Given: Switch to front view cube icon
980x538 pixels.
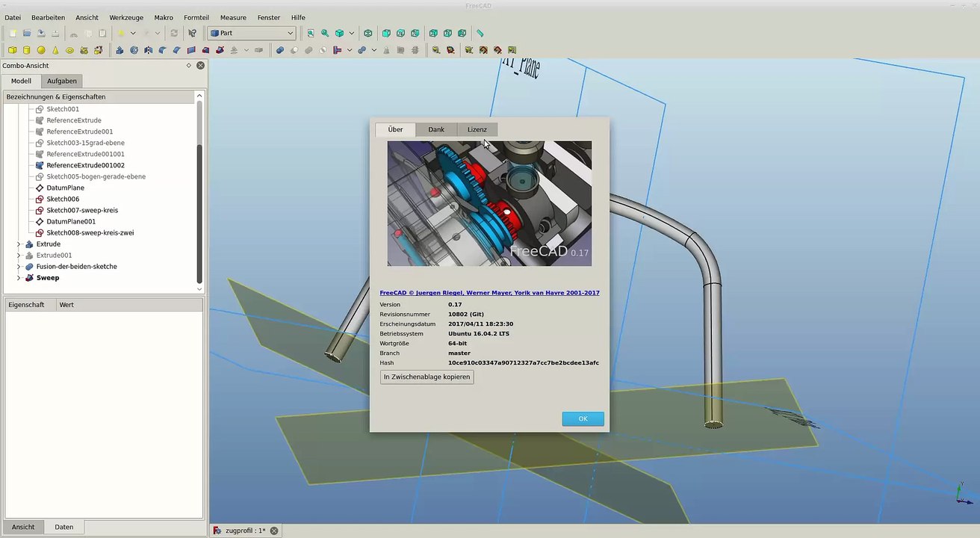Looking at the screenshot, I should (x=386, y=33).
